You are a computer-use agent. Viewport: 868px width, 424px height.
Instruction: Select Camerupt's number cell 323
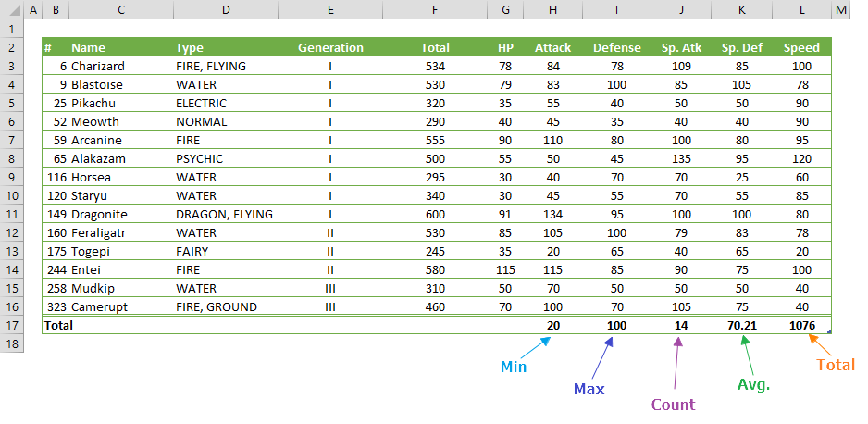point(56,307)
